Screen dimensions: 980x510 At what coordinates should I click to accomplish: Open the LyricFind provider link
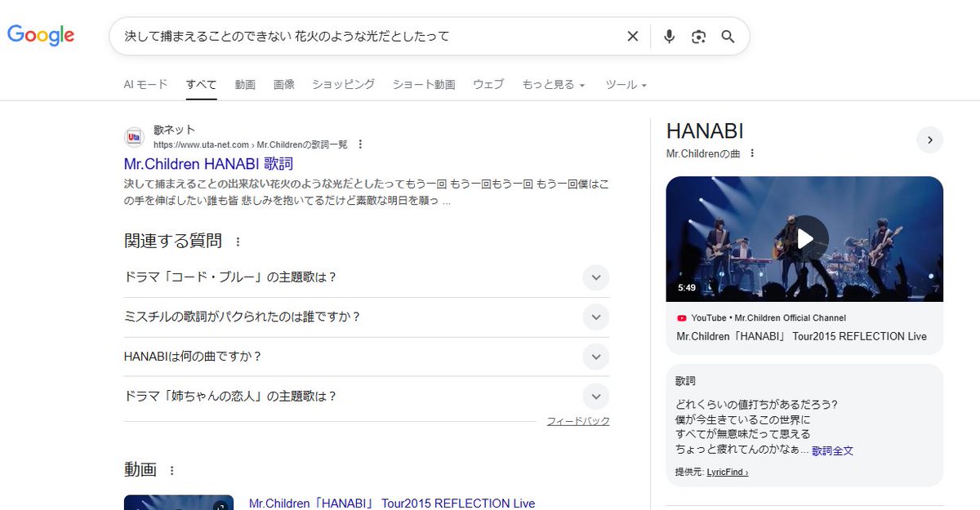pos(727,472)
